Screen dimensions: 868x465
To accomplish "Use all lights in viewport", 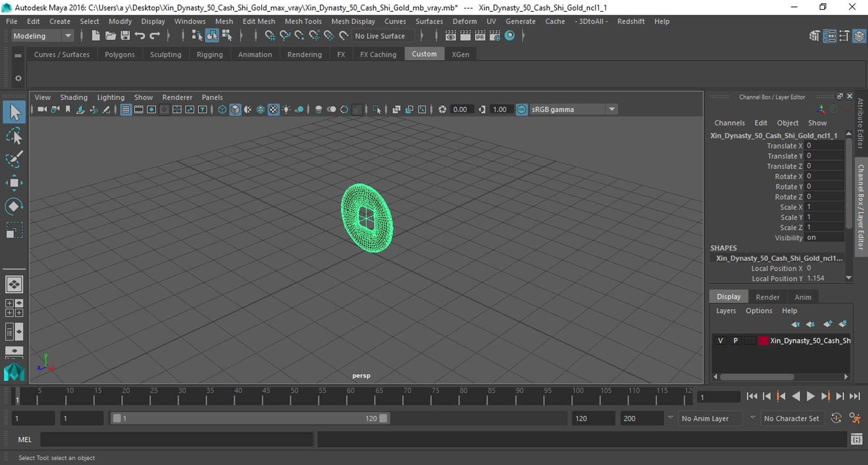I will [x=286, y=109].
